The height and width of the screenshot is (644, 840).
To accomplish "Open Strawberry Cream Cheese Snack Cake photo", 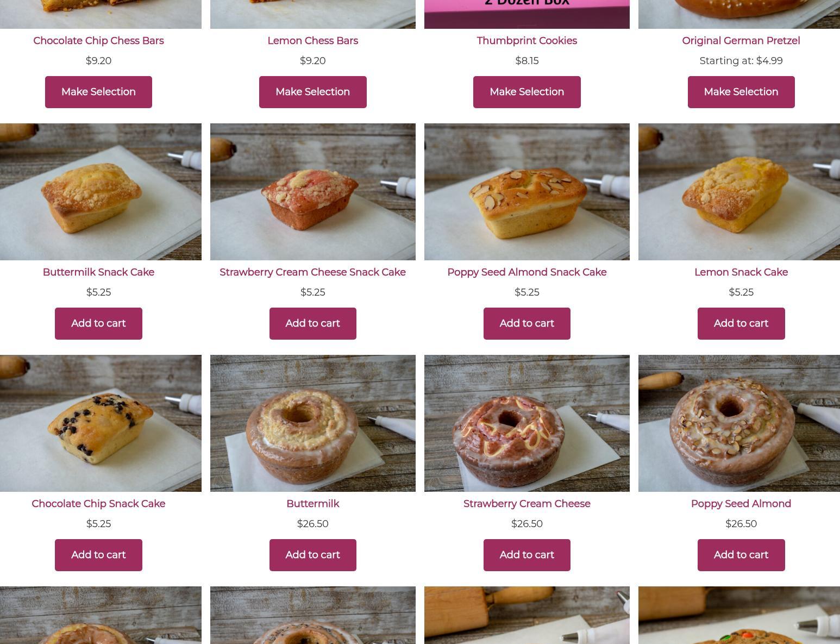I will coord(312,192).
